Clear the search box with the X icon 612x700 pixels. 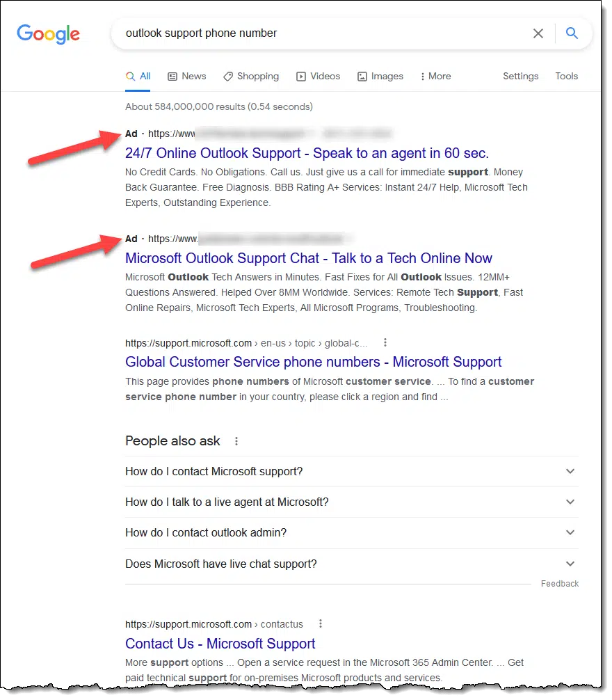click(x=538, y=33)
